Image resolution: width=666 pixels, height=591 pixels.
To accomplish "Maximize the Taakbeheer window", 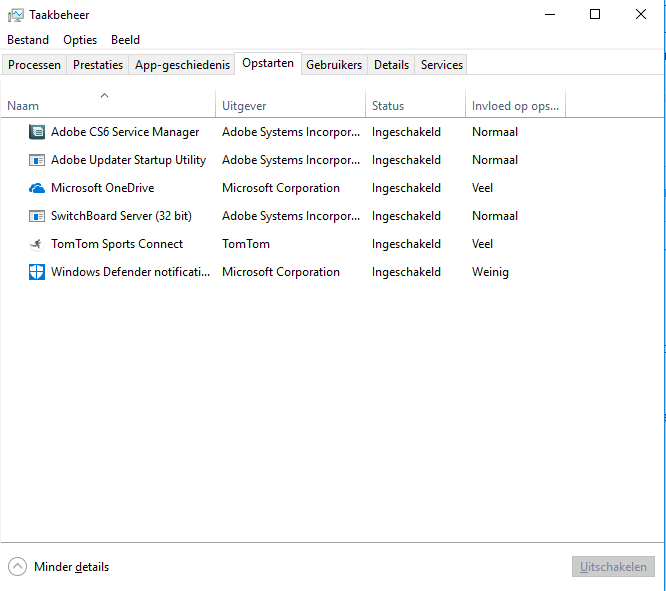I will coord(595,14).
